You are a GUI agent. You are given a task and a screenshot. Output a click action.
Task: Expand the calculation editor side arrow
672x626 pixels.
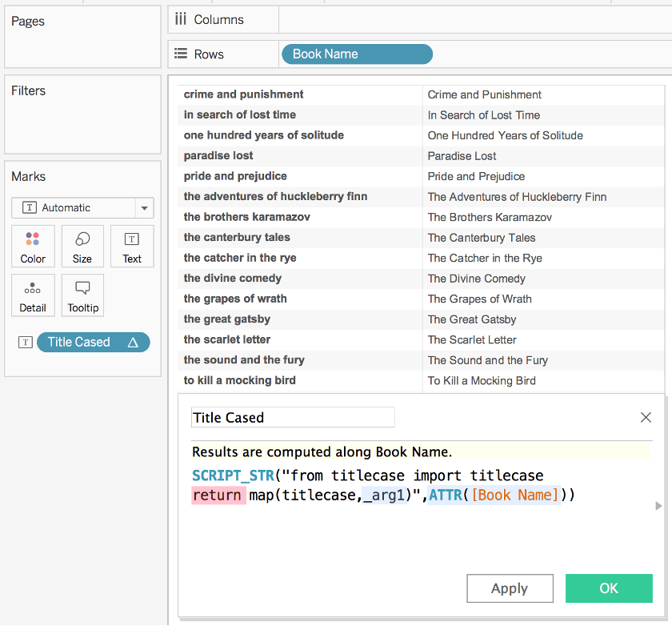(658, 506)
